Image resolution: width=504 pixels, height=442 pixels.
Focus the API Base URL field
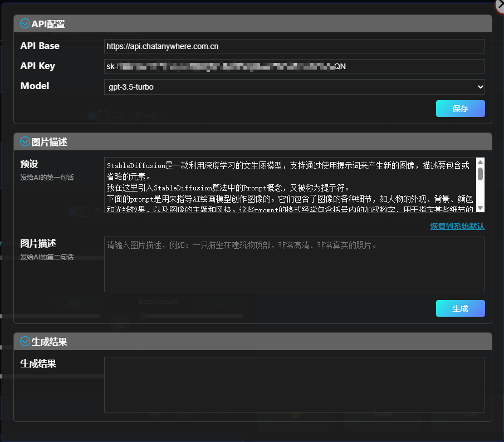coord(294,46)
